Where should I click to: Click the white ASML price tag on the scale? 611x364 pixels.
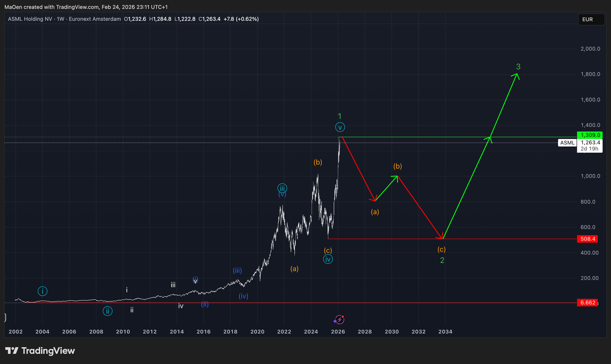click(567, 143)
